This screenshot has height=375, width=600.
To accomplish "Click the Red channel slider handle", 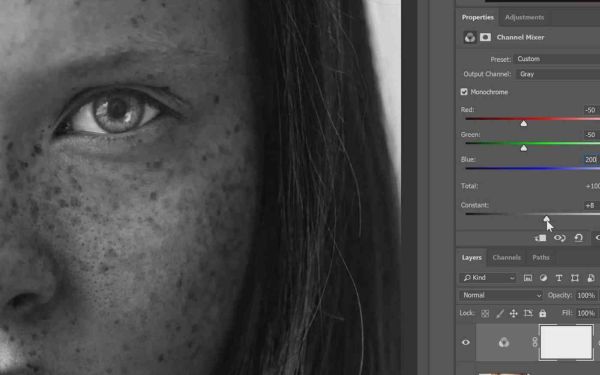I will pyautogui.click(x=523, y=123).
